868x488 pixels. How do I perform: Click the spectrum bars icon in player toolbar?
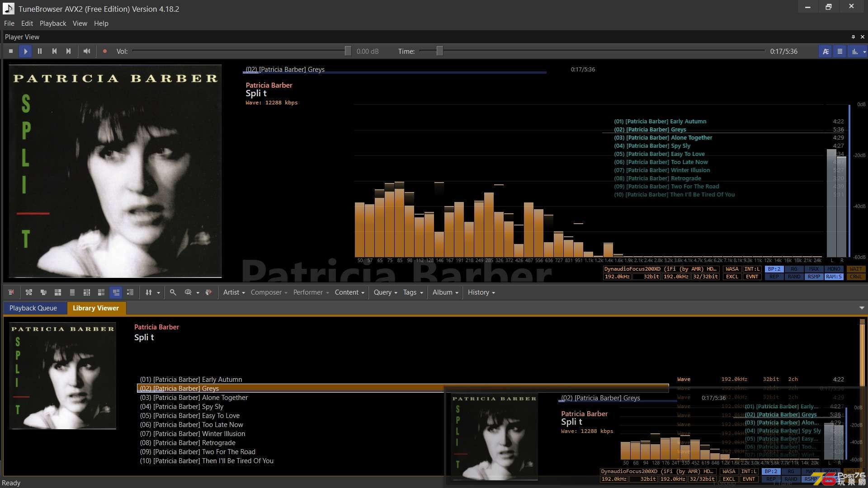(855, 52)
